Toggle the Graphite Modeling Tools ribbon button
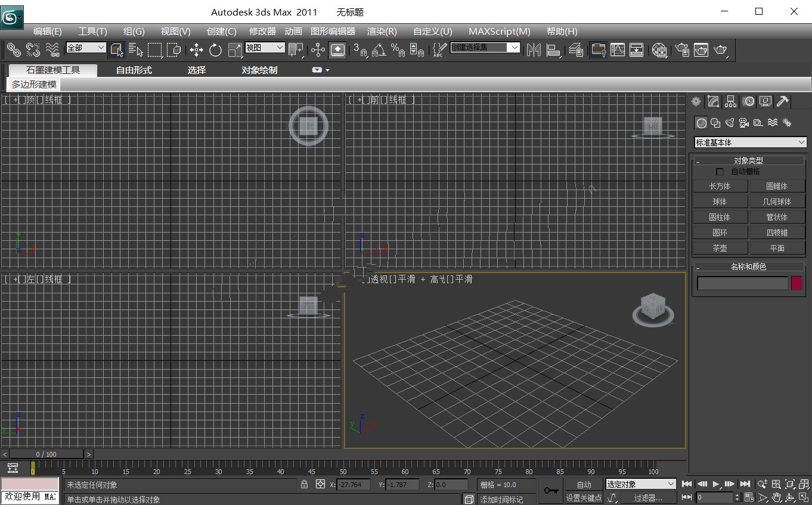This screenshot has width=812, height=505. click(599, 50)
